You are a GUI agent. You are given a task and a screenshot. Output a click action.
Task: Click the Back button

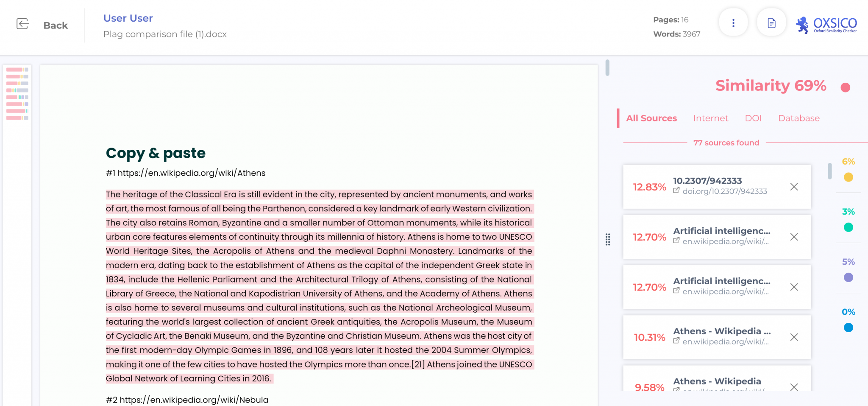55,25
